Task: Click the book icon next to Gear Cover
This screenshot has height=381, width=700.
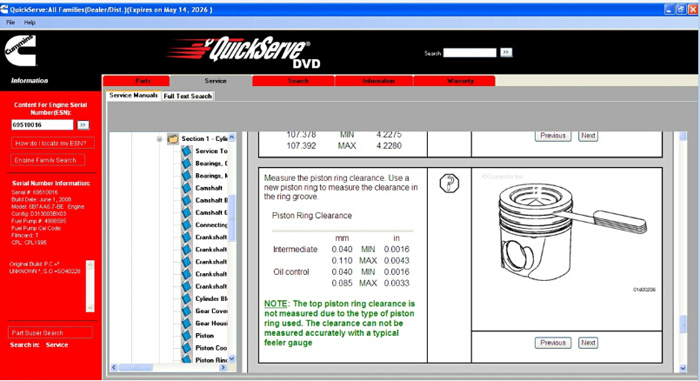Action: coord(187,311)
